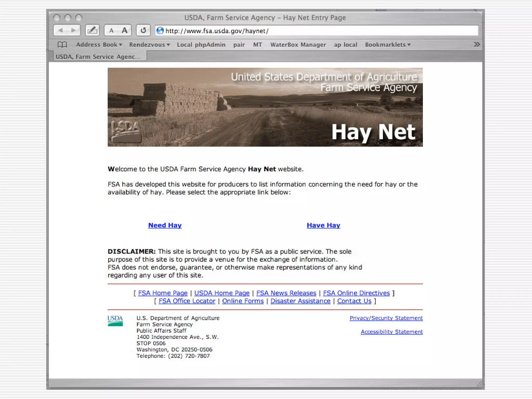Open the Privacy/Security Statement link
The width and height of the screenshot is (532, 399).
pos(386,318)
